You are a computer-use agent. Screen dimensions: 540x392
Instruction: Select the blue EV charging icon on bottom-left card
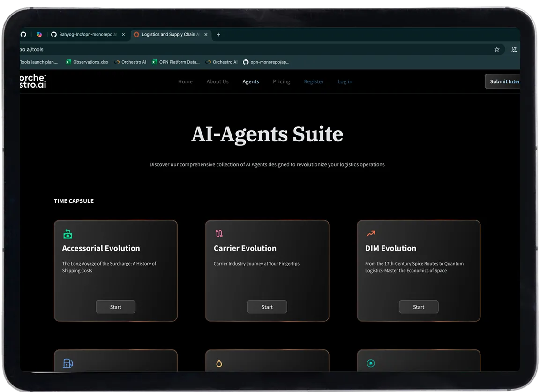tap(67, 363)
